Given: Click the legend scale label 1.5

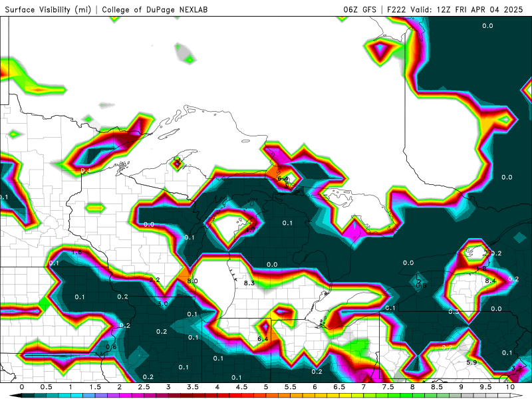Looking at the screenshot, I should pyautogui.click(x=95, y=387).
